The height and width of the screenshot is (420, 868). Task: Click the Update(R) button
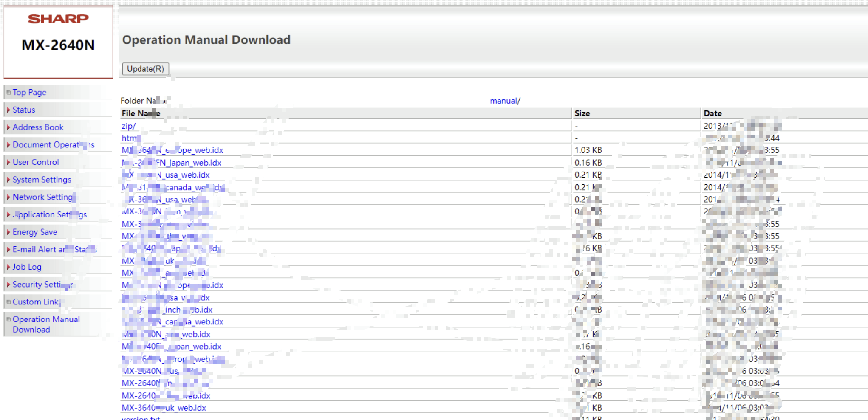pyautogui.click(x=145, y=69)
